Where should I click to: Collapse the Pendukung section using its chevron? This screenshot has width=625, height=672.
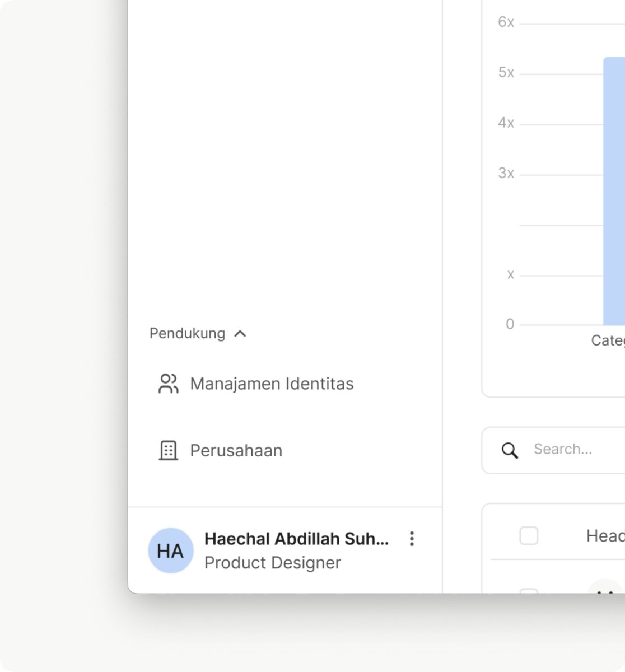240,334
